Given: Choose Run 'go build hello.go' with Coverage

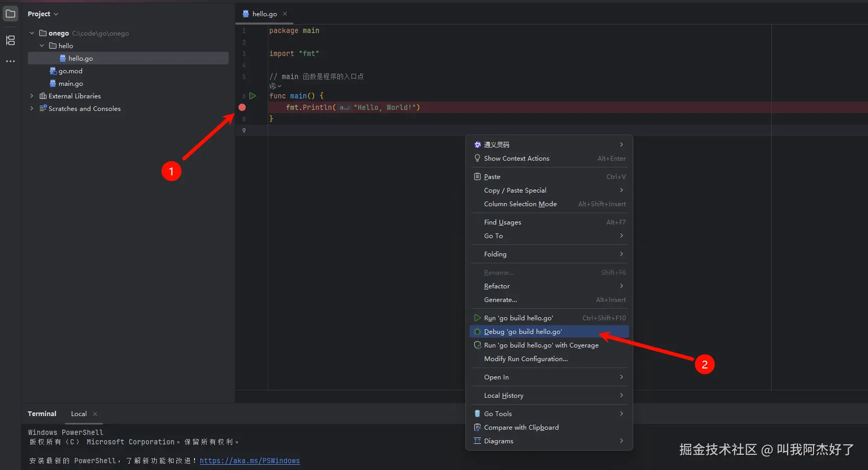Looking at the screenshot, I should tap(549, 345).
